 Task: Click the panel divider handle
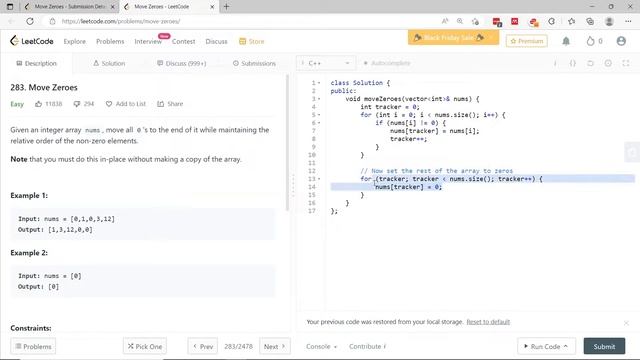293,186
